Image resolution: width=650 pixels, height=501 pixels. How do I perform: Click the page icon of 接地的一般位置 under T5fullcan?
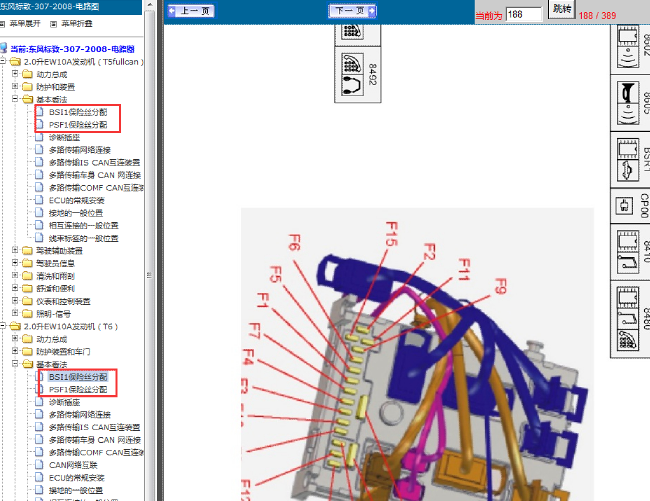coord(39,213)
